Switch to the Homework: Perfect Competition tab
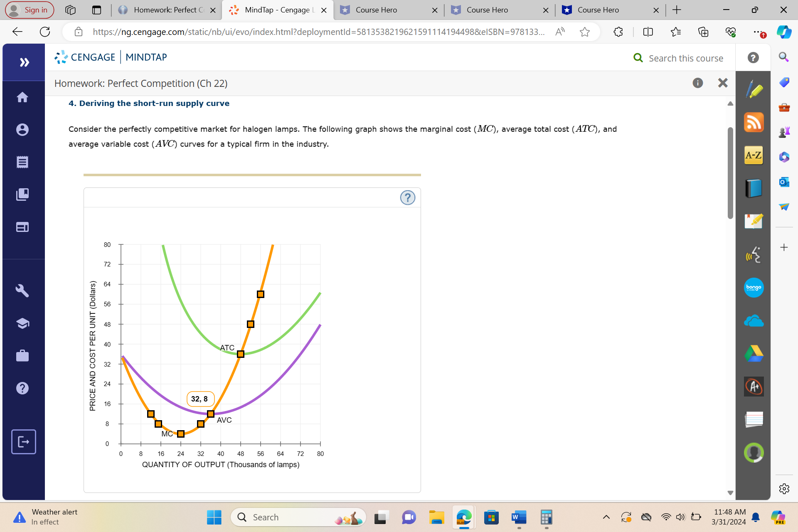The height and width of the screenshot is (532, 798). point(166,10)
